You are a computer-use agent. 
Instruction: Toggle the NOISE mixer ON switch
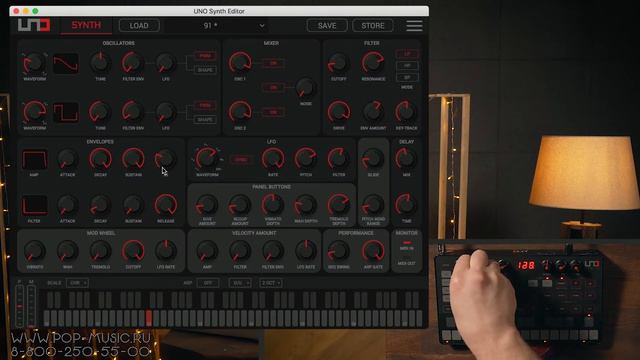pyautogui.click(x=273, y=87)
